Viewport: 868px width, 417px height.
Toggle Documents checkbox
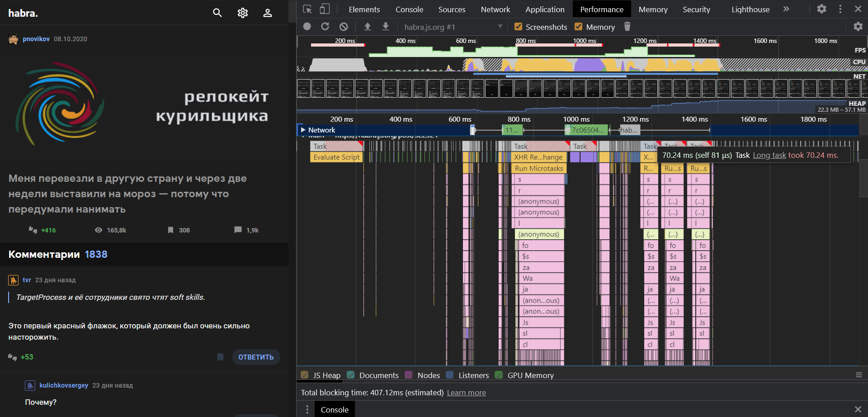(351, 375)
